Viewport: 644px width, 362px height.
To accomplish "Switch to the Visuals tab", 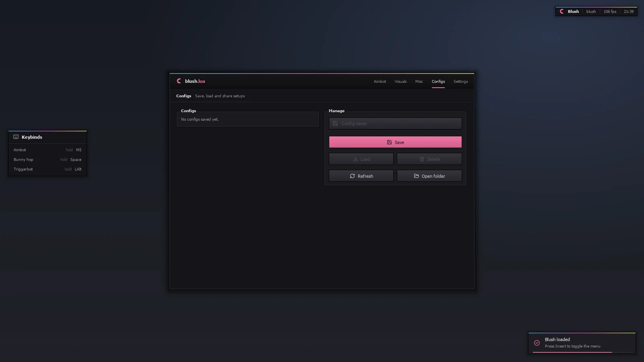I will (400, 82).
